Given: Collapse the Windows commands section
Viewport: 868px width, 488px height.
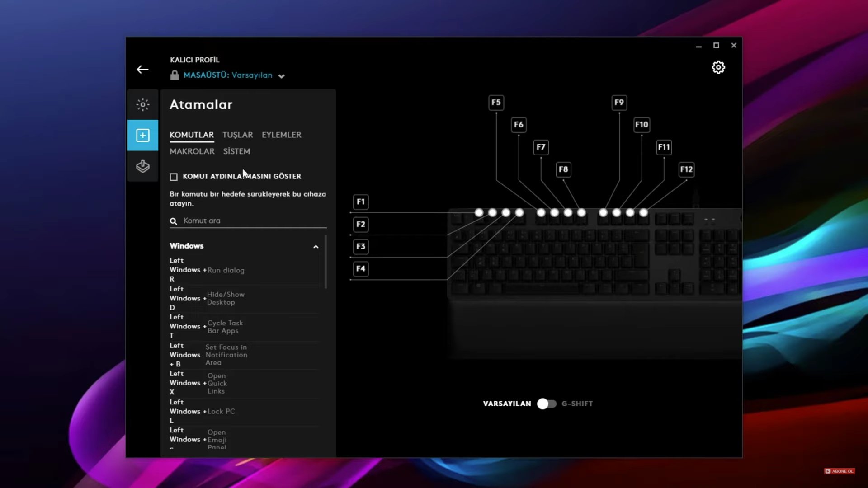Looking at the screenshot, I should pyautogui.click(x=316, y=247).
